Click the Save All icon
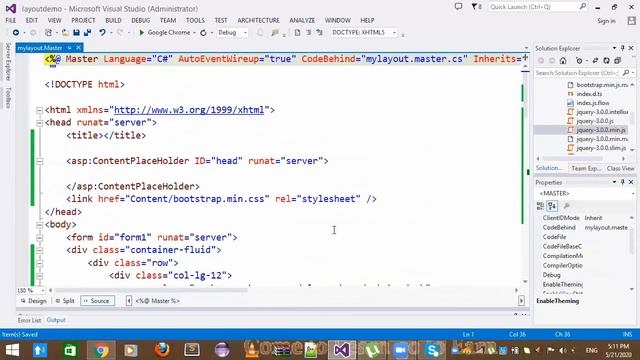Viewport: 640px width, 360px height. 87,32
